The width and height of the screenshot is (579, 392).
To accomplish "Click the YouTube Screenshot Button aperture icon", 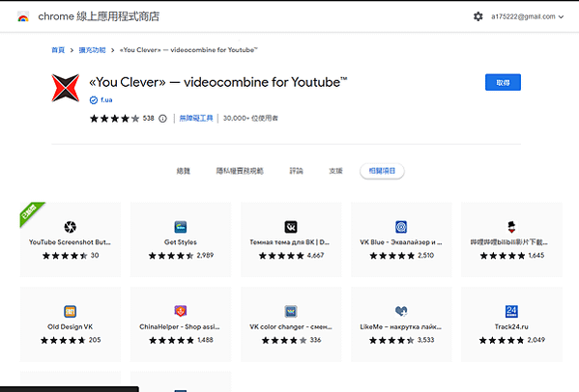I will [71, 227].
